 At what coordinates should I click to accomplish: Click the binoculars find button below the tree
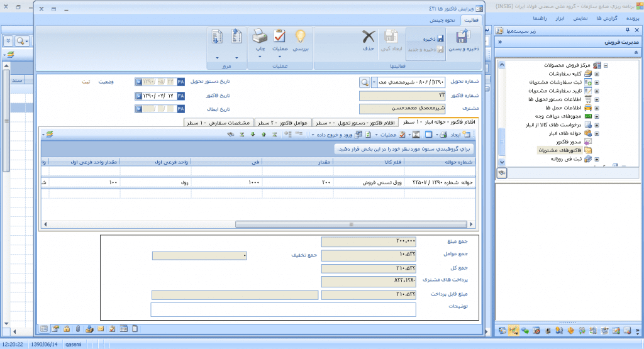tap(502, 172)
